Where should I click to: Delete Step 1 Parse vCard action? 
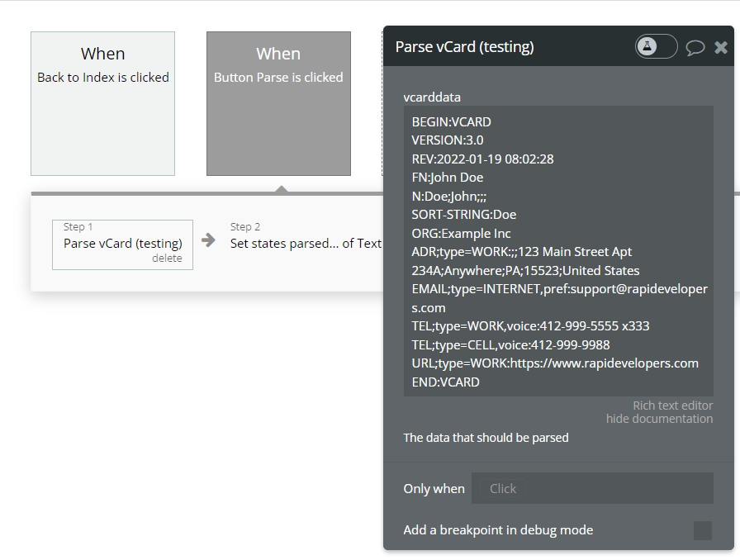tap(167, 259)
